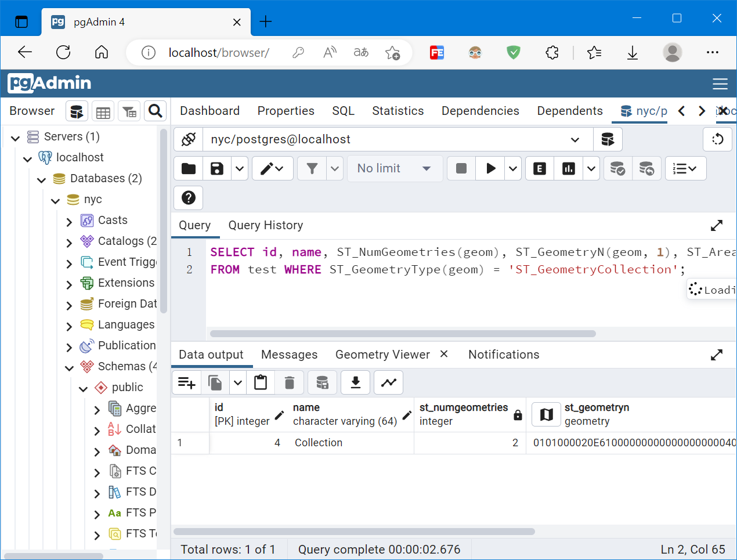This screenshot has height=560, width=737.
Task: Stop the running query
Action: coord(461,169)
